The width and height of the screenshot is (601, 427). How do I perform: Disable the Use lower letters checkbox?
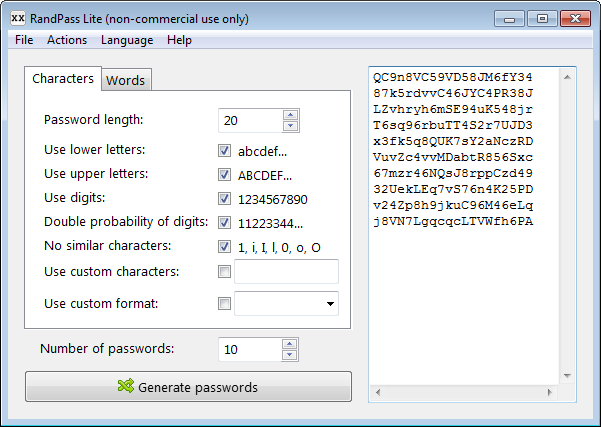pos(224,151)
